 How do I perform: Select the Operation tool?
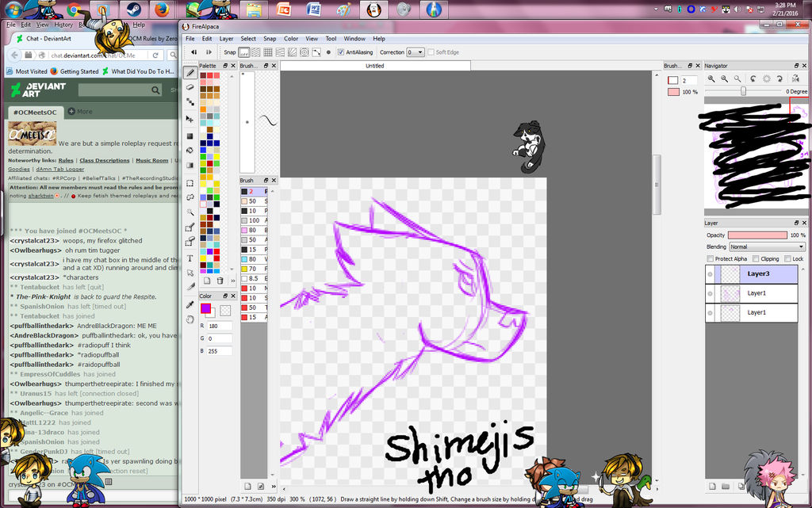coord(190,273)
